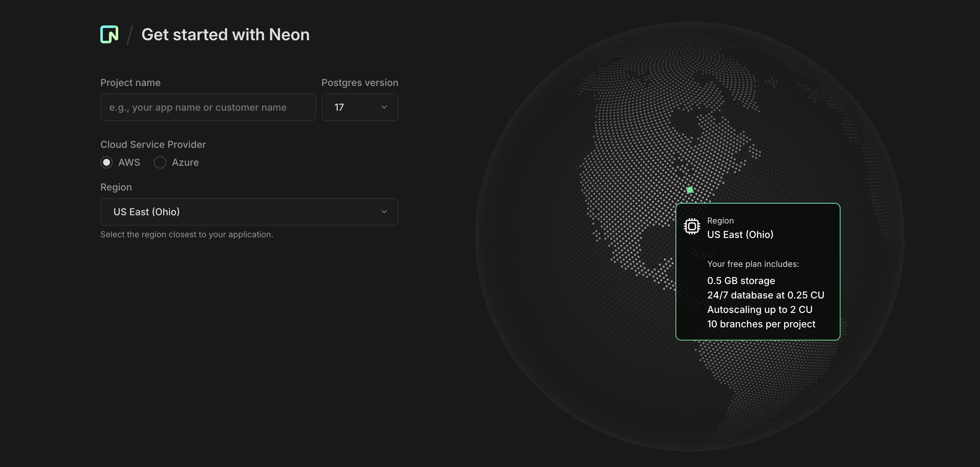Click the chevron in the Region select
Screen dimensions: 980x467
pyautogui.click(x=384, y=211)
